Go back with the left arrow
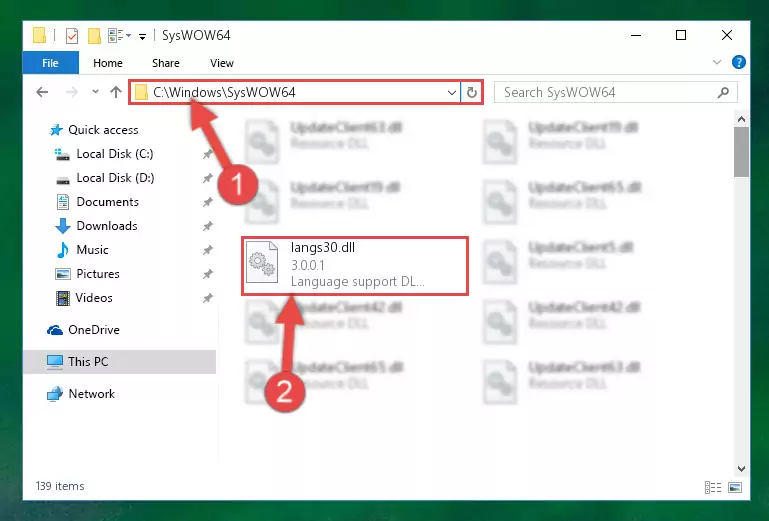Image resolution: width=769 pixels, height=521 pixels. click(42, 92)
